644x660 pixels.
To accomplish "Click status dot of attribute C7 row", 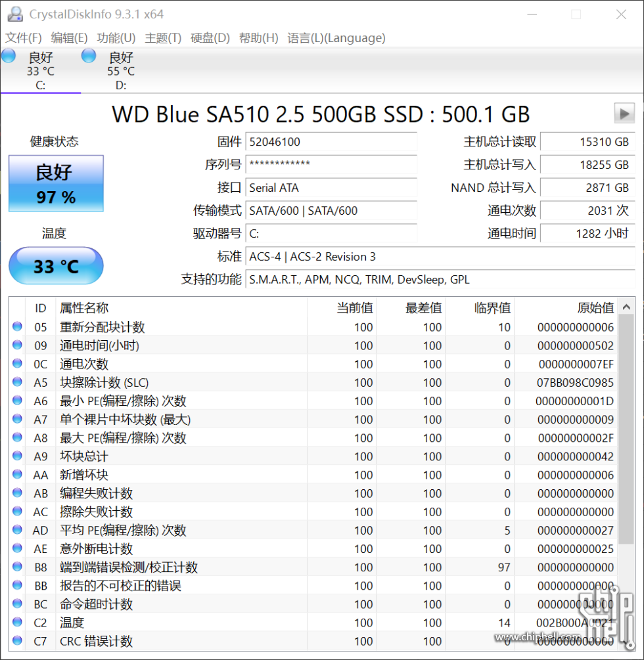I will coord(17,640).
